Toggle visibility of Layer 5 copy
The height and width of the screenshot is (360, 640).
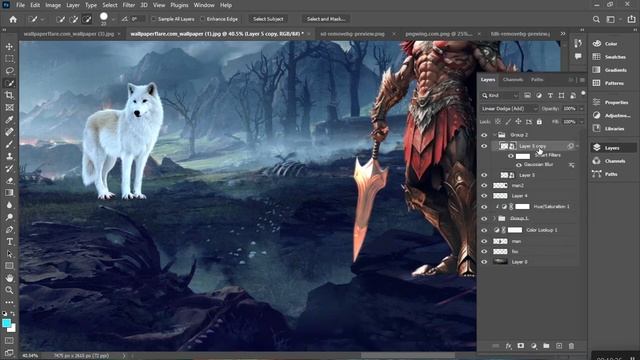tap(484, 146)
